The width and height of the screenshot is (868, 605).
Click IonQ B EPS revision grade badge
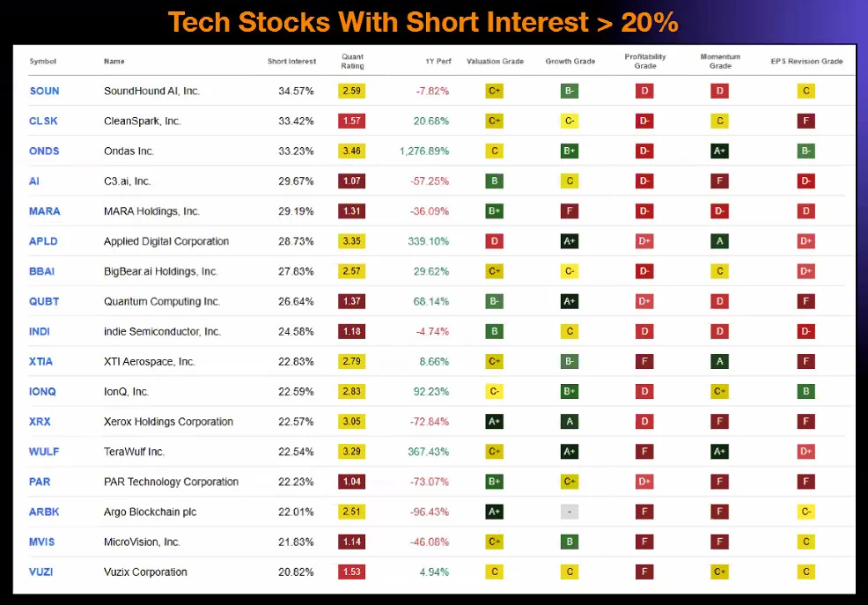806,391
